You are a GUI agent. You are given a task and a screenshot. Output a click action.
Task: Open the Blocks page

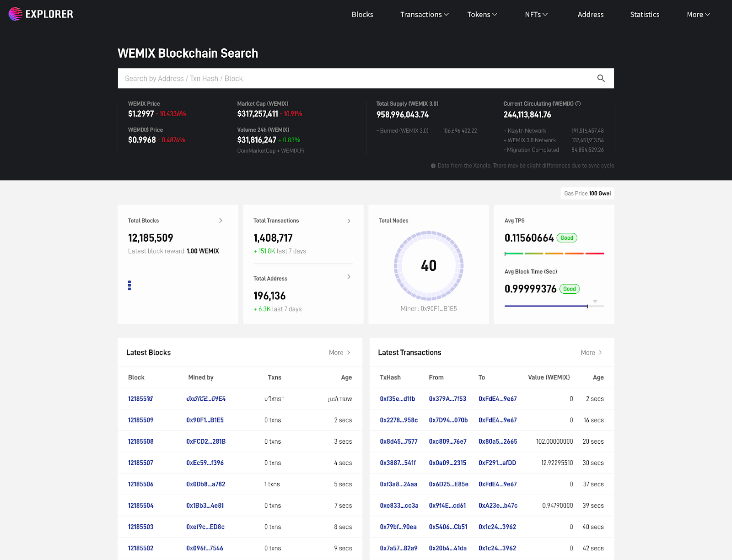tap(362, 15)
